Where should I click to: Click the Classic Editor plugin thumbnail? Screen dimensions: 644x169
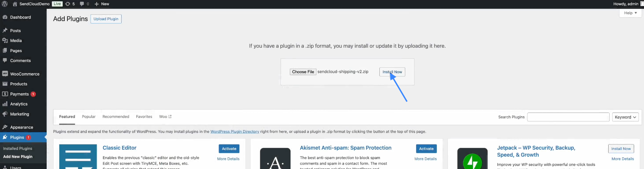[x=78, y=156]
